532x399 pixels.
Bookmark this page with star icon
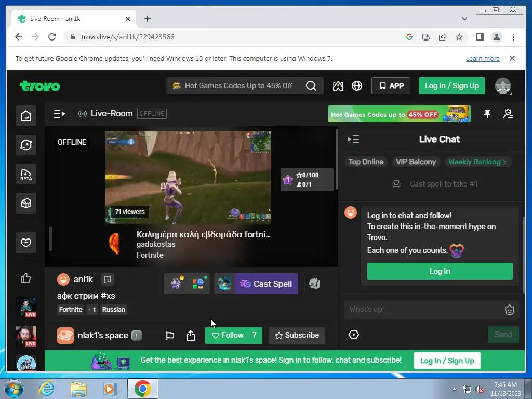(x=459, y=37)
